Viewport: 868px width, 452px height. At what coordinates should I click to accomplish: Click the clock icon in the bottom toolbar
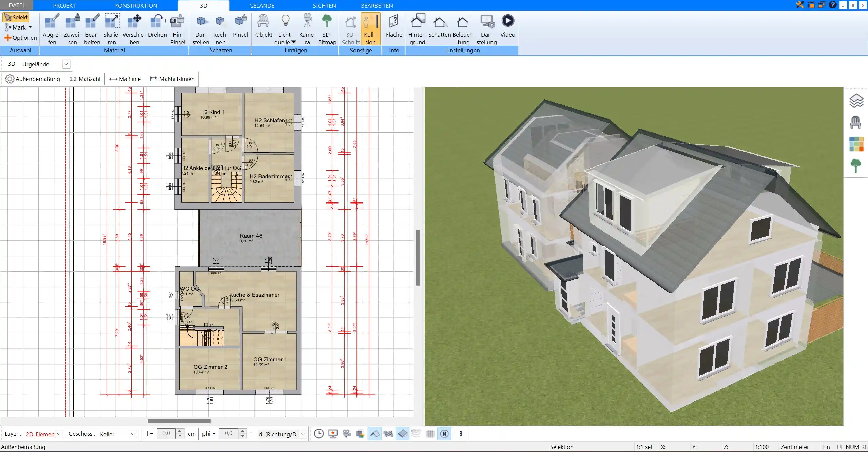319,434
